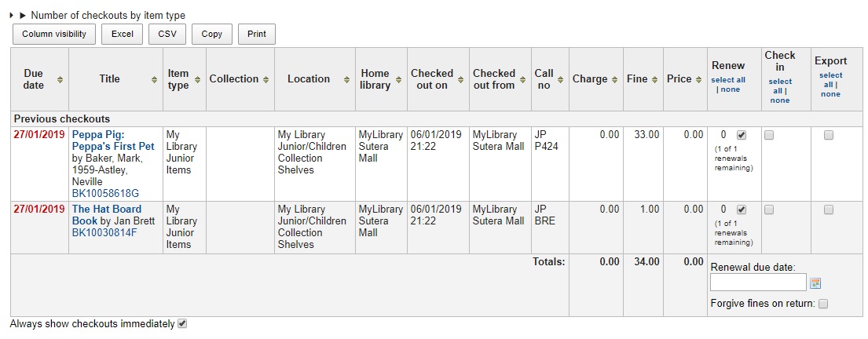Sort by Collection column arrows
The image size is (868, 339).
[x=266, y=79]
